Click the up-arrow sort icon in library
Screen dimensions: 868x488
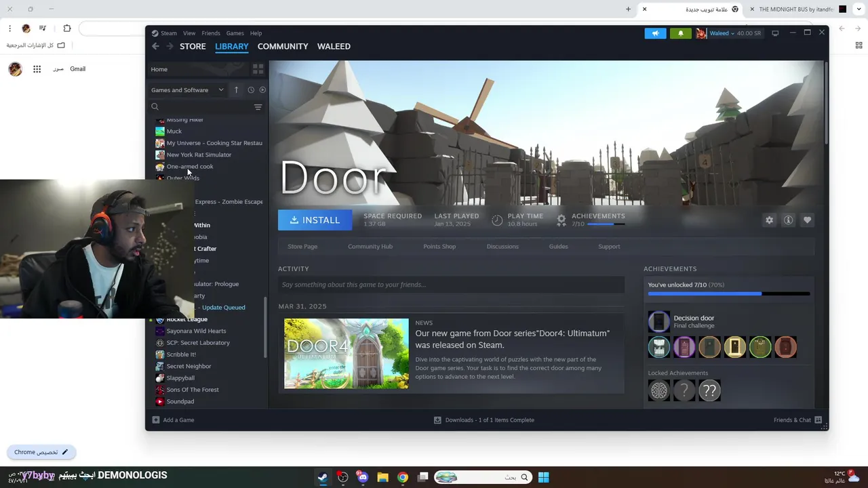tap(236, 89)
